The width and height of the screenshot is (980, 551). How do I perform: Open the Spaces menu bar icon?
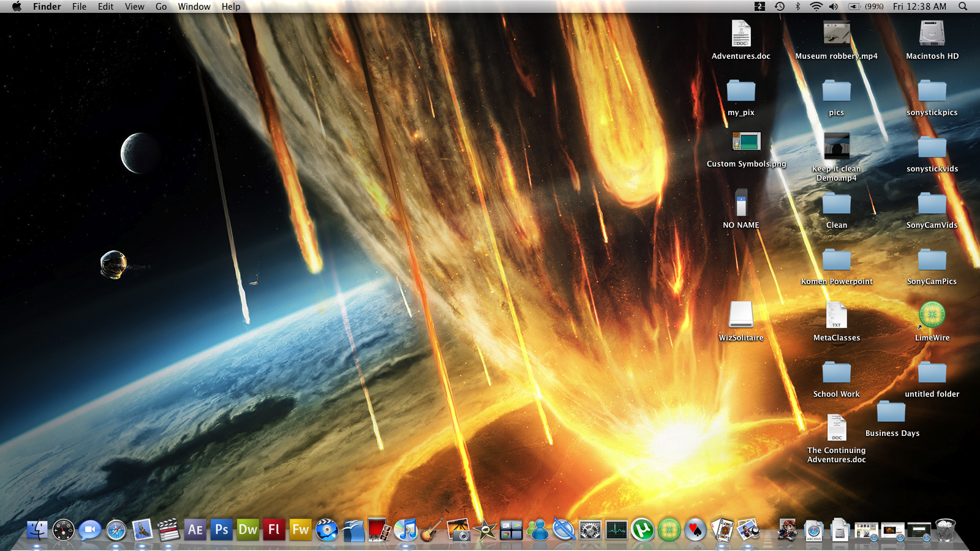coord(759,6)
